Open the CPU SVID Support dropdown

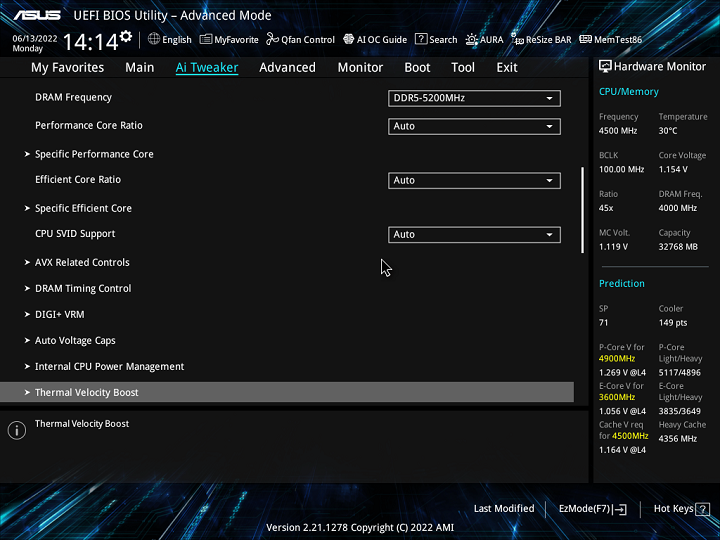[x=474, y=234]
